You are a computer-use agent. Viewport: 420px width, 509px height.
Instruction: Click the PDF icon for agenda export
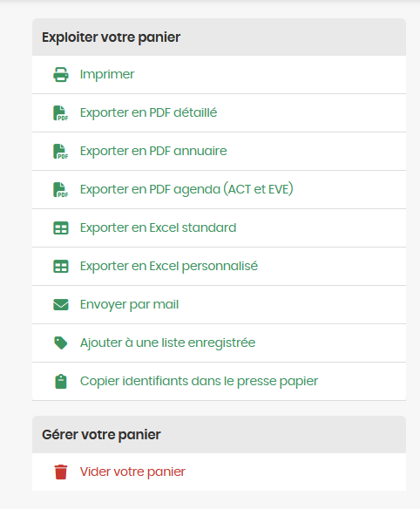click(61, 190)
